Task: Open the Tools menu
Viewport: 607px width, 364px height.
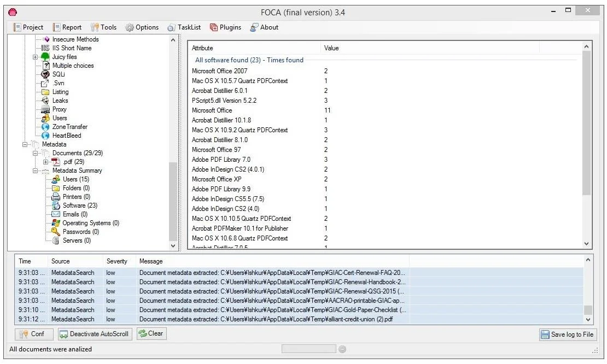Action: click(x=103, y=27)
